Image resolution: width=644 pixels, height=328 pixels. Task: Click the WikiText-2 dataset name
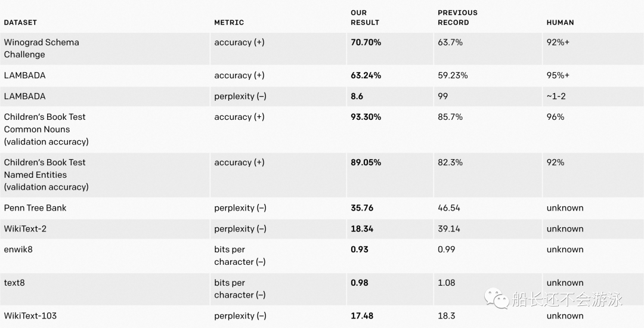(25, 229)
